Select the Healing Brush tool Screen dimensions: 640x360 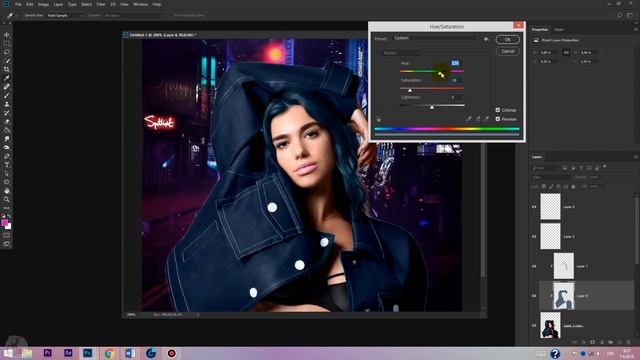pyautogui.click(x=7, y=87)
